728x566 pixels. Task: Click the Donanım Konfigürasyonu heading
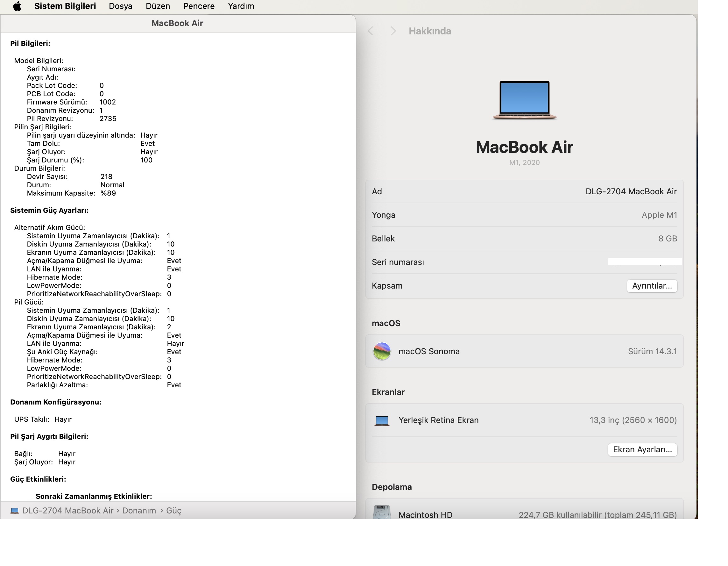tap(56, 402)
